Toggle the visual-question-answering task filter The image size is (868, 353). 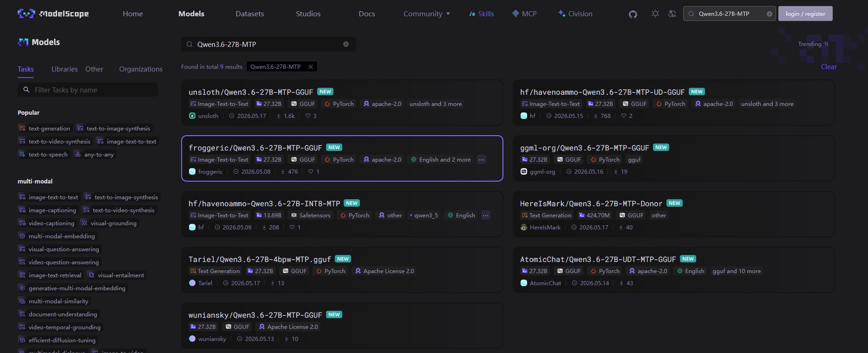coord(59,249)
